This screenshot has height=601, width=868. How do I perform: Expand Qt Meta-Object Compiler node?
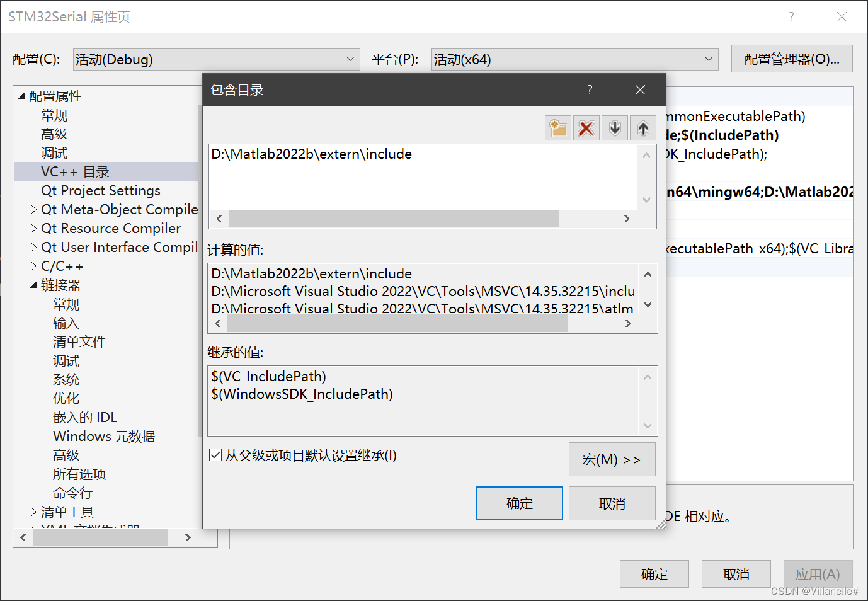click(34, 210)
